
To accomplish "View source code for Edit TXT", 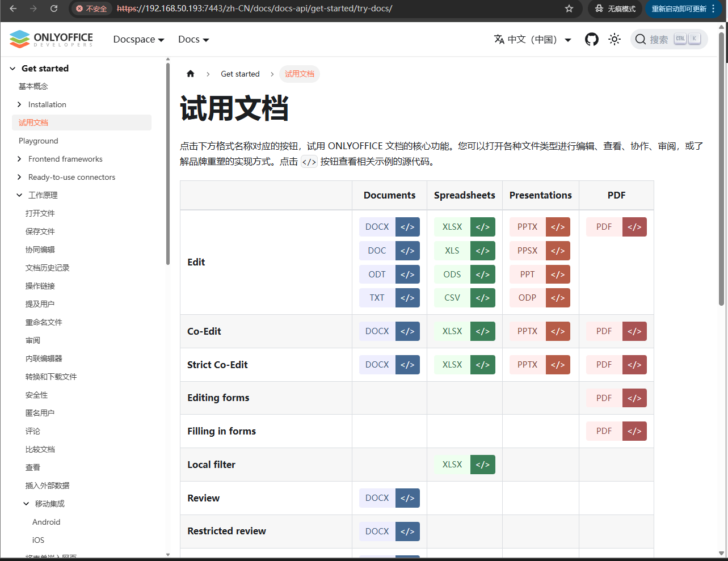I will (407, 298).
